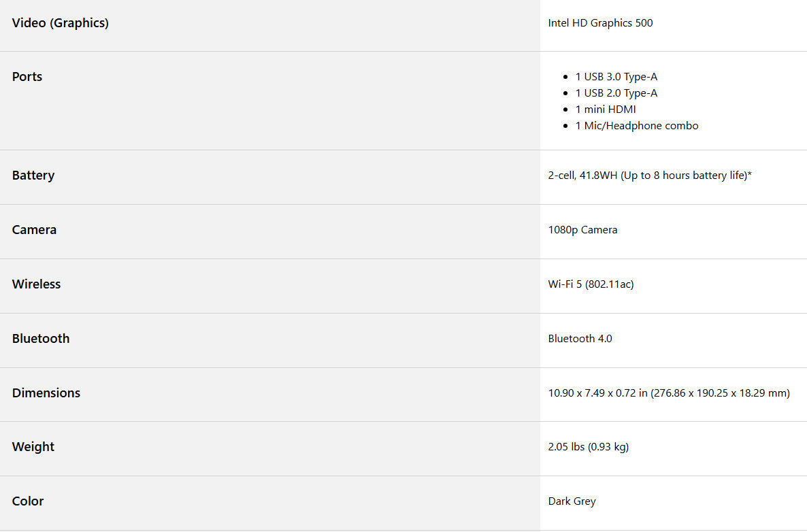807x532 pixels.
Task: Click the 1 USB 2.0 Type-A item
Action: [x=616, y=93]
